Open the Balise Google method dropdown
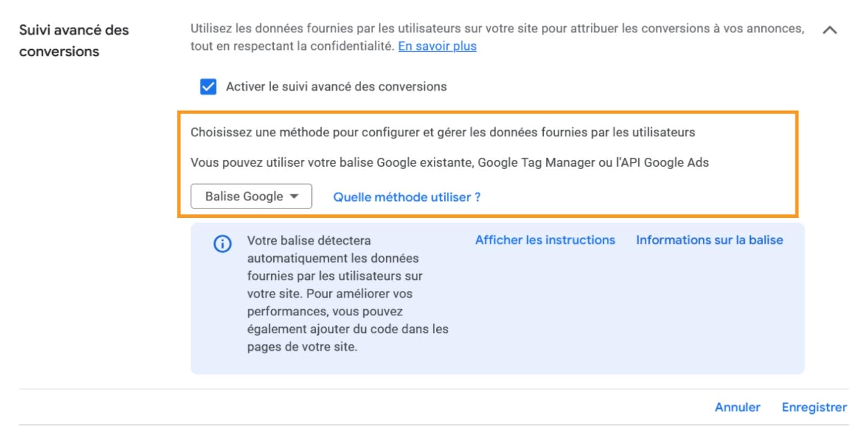This screenshot has height=434, width=868. 251,195
